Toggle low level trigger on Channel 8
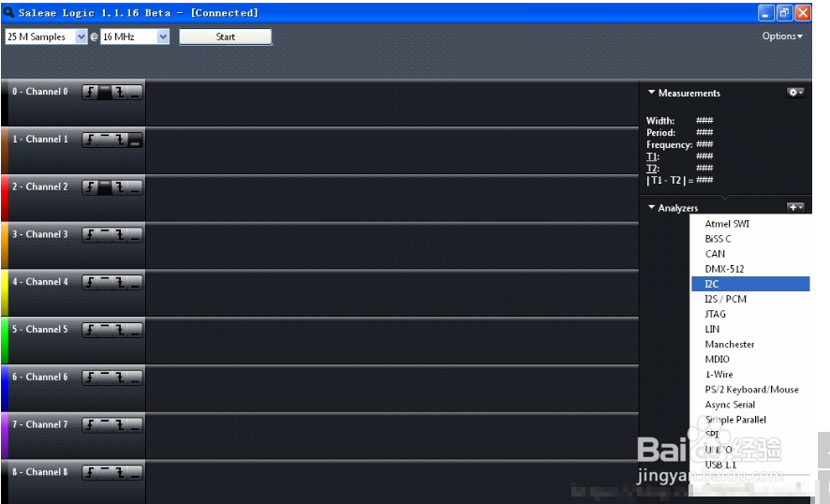 click(x=136, y=473)
